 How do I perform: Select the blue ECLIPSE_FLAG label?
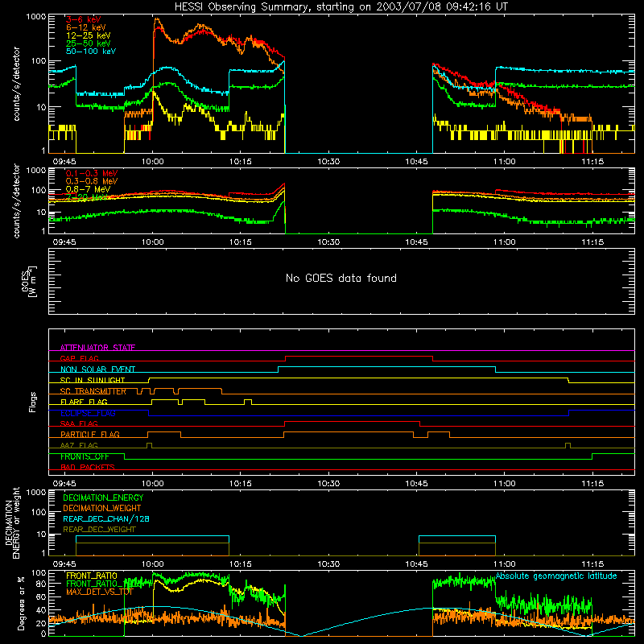[x=88, y=413]
